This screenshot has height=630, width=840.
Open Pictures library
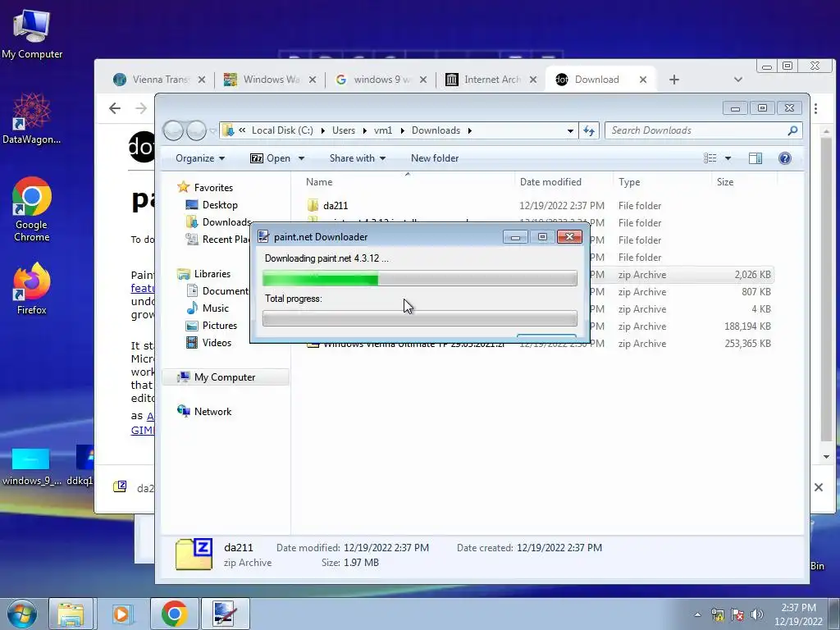(x=220, y=325)
